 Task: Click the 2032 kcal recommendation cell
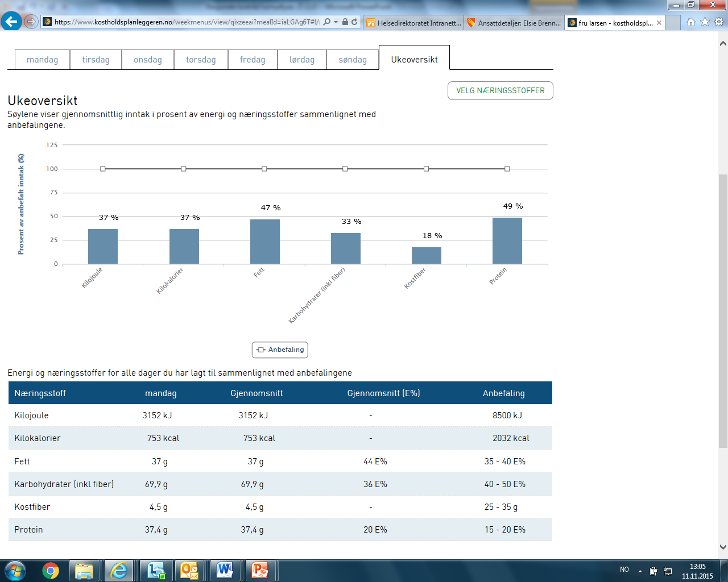coord(511,438)
